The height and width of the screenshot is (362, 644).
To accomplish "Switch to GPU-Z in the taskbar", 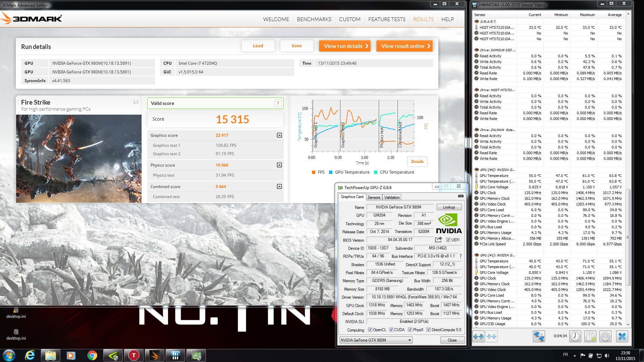I will coord(196,355).
